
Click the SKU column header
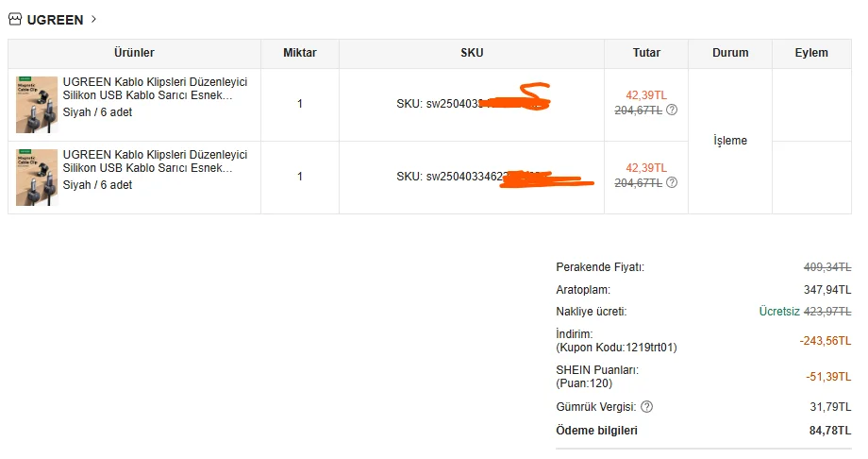point(472,54)
